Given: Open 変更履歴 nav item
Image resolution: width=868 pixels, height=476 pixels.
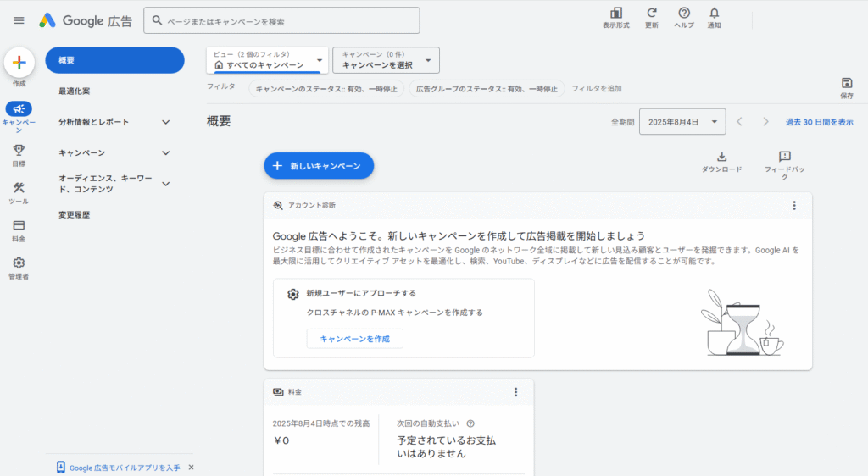Looking at the screenshot, I should pyautogui.click(x=75, y=215).
